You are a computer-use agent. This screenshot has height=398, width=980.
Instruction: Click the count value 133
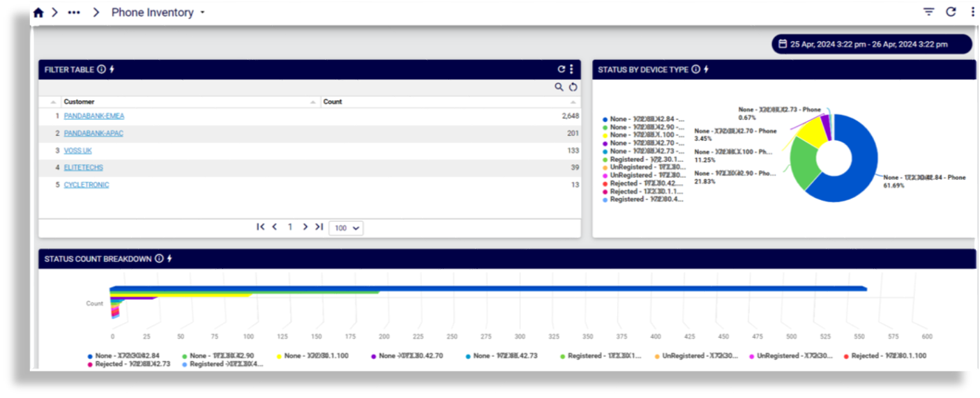tap(573, 151)
